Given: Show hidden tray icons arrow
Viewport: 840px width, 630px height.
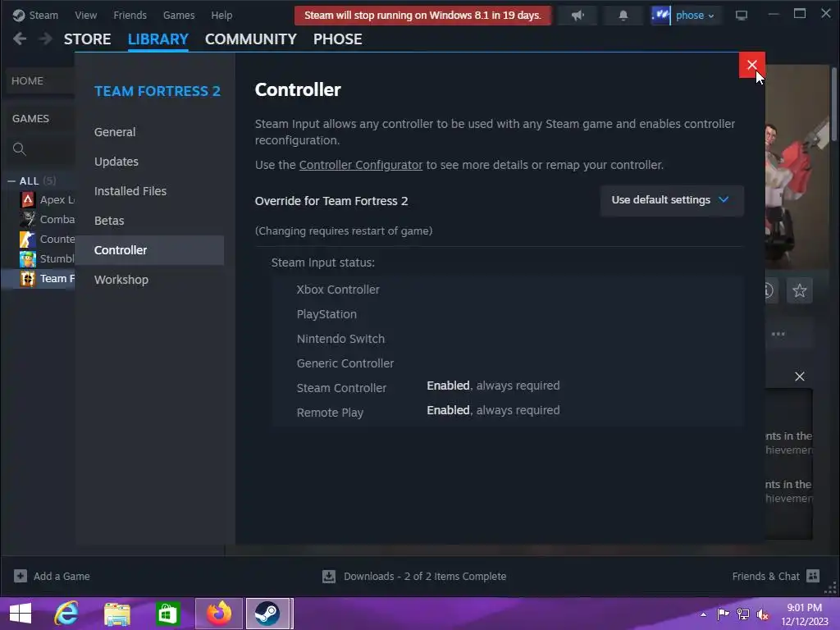Looking at the screenshot, I should (x=703, y=614).
